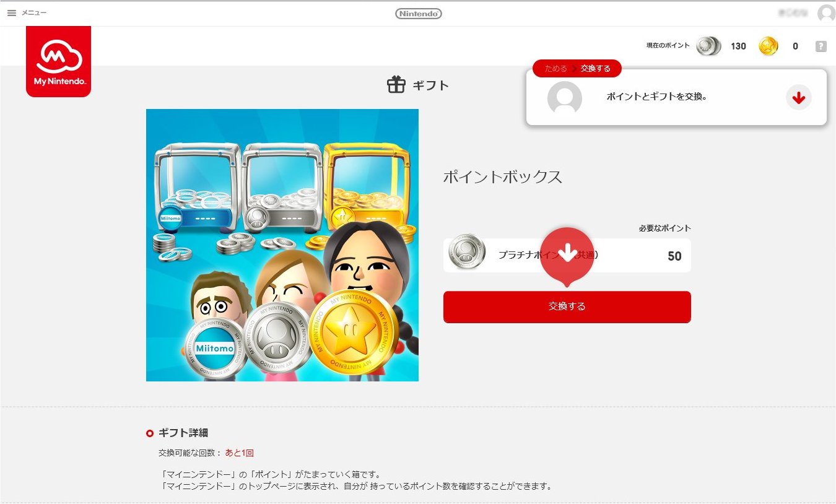Click the My Nintendo red logo
Image resolution: width=836 pixels, height=504 pixels.
(x=58, y=61)
